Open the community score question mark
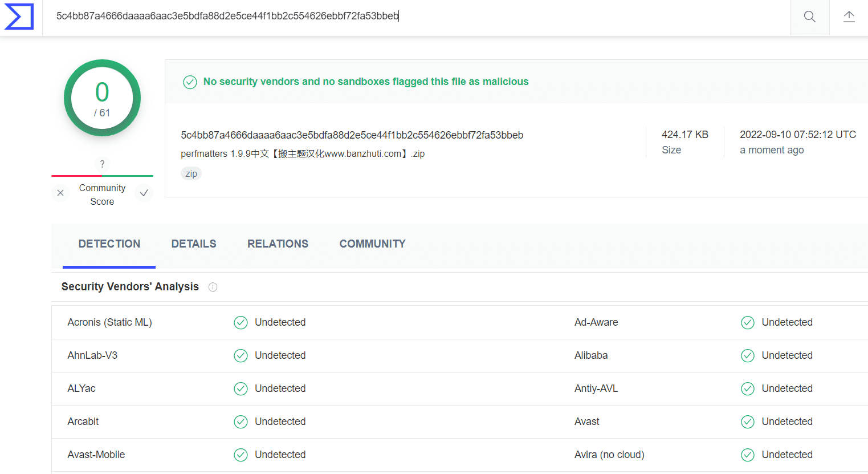The width and height of the screenshot is (868, 474). (x=102, y=164)
